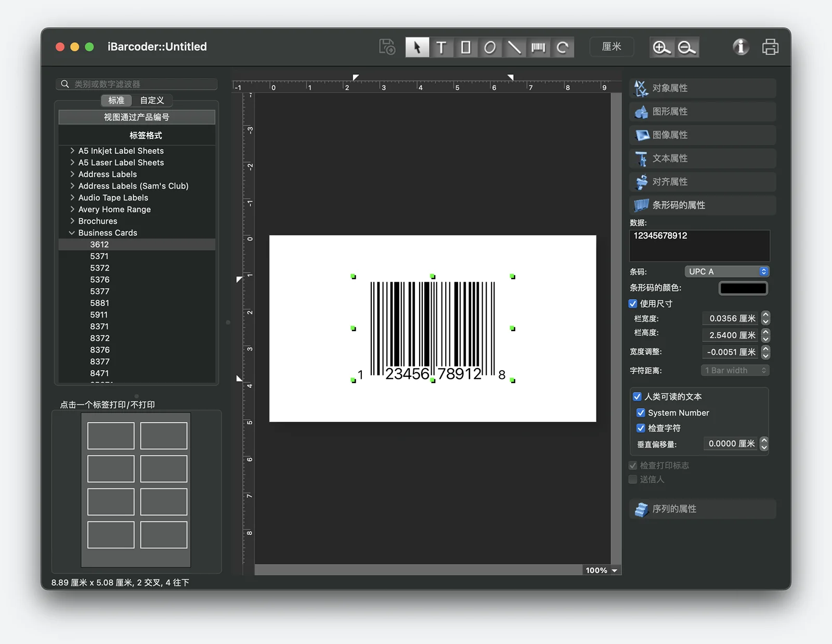This screenshot has width=832, height=644.
Task: Open the 对齐属性 section header
Action: 703,182
